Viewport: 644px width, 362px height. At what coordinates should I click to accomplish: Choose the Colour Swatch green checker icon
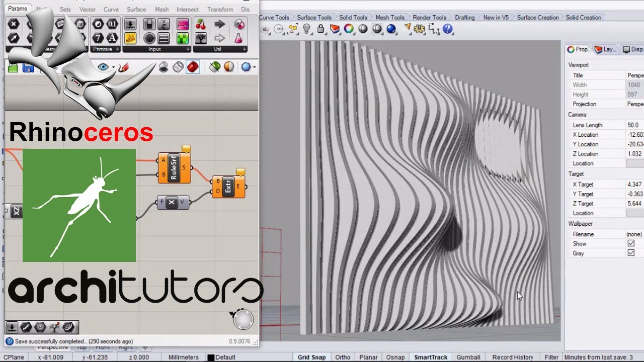click(x=183, y=38)
